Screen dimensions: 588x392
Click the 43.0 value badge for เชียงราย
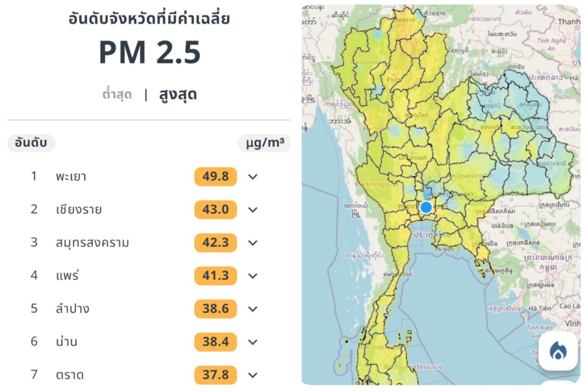tap(216, 210)
